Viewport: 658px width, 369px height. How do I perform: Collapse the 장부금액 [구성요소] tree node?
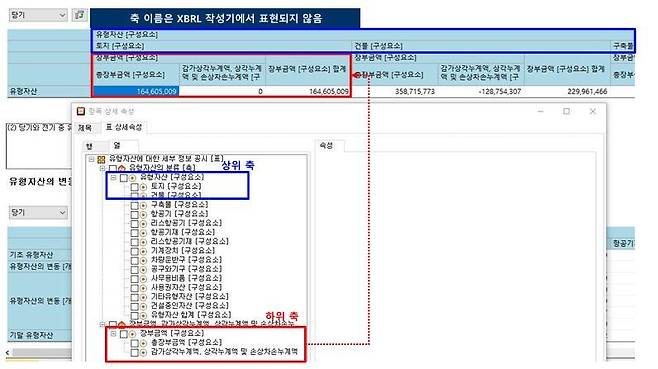click(x=113, y=334)
